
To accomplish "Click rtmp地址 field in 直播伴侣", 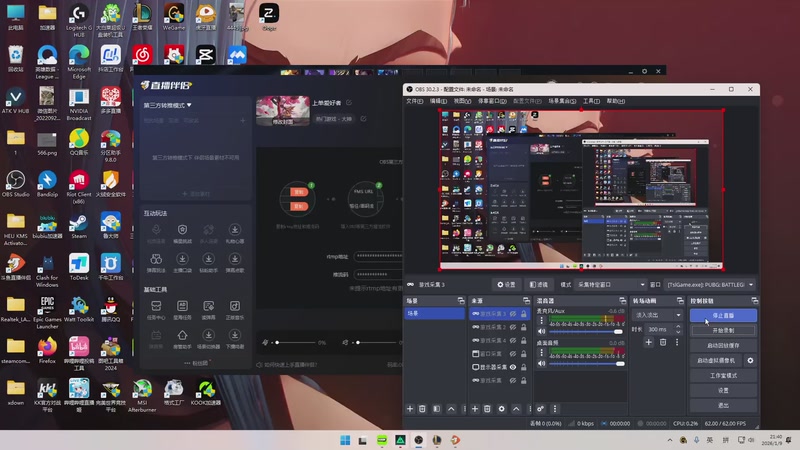I will (379, 256).
